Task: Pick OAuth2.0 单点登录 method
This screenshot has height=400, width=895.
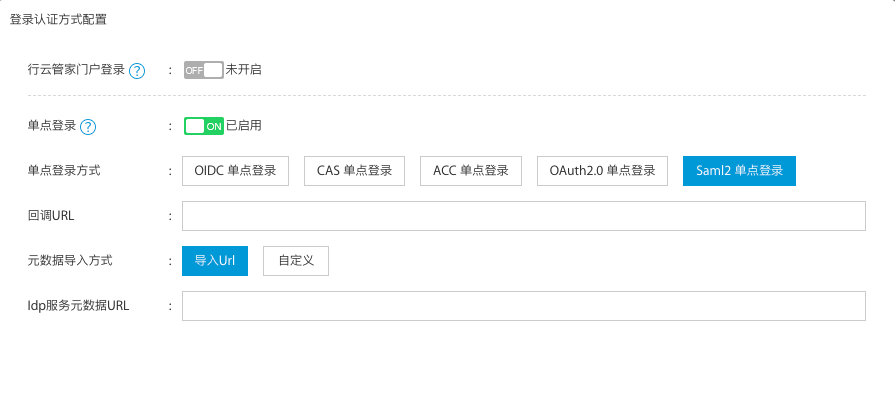Action: pyautogui.click(x=602, y=171)
